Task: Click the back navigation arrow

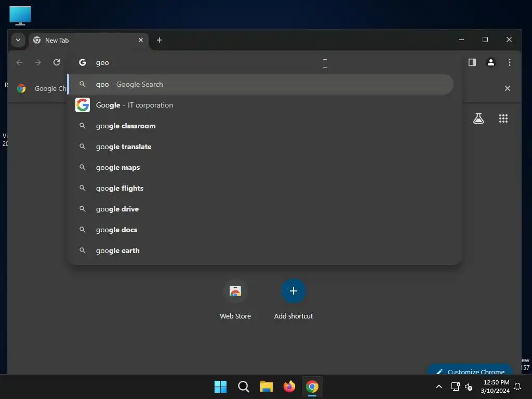Action: coord(19,62)
